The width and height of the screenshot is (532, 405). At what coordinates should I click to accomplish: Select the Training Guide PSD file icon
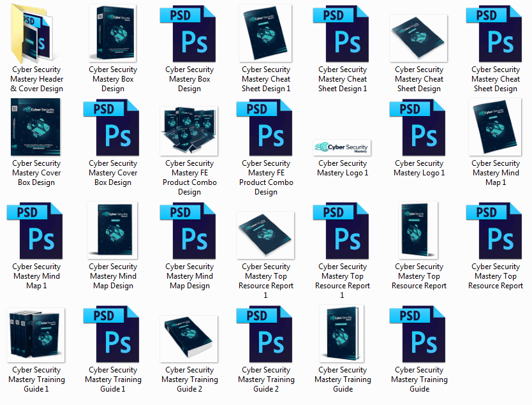[x=417, y=334]
